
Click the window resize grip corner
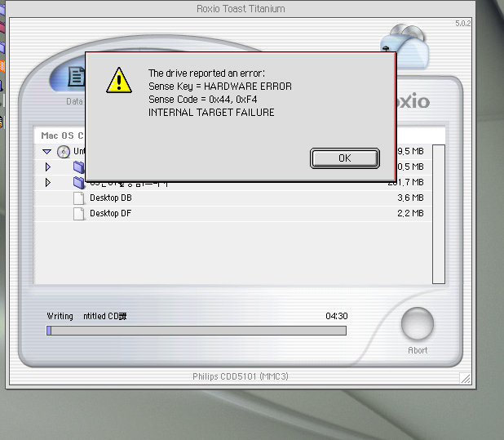[465, 378]
